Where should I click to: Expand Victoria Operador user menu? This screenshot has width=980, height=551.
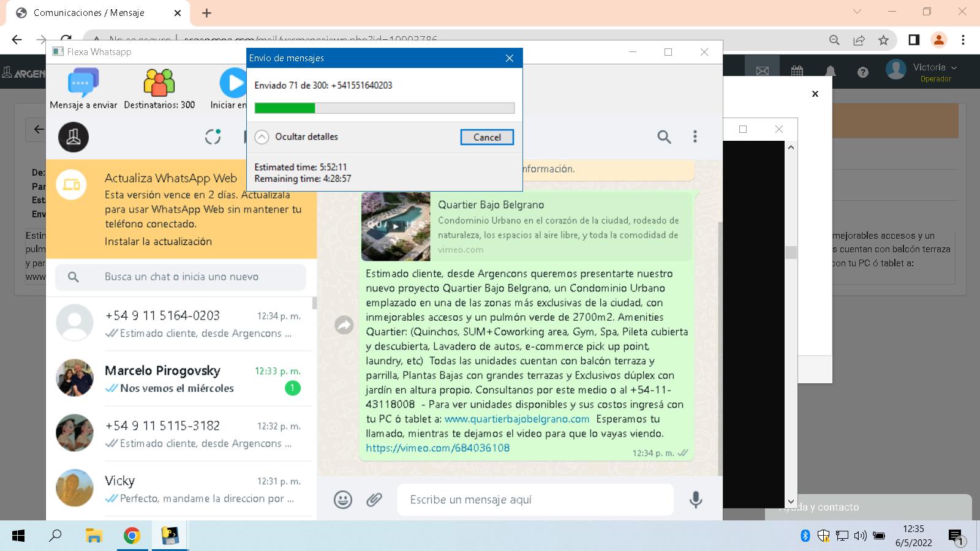point(922,70)
